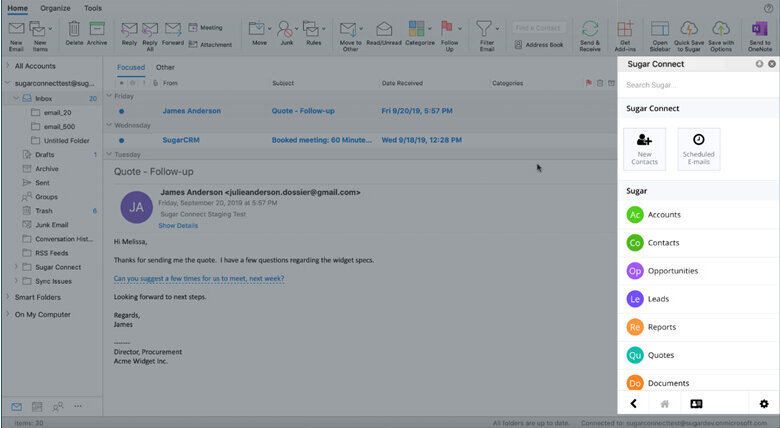The image size is (780, 428).
Task: Click the New Items icon
Action: pos(37,29)
